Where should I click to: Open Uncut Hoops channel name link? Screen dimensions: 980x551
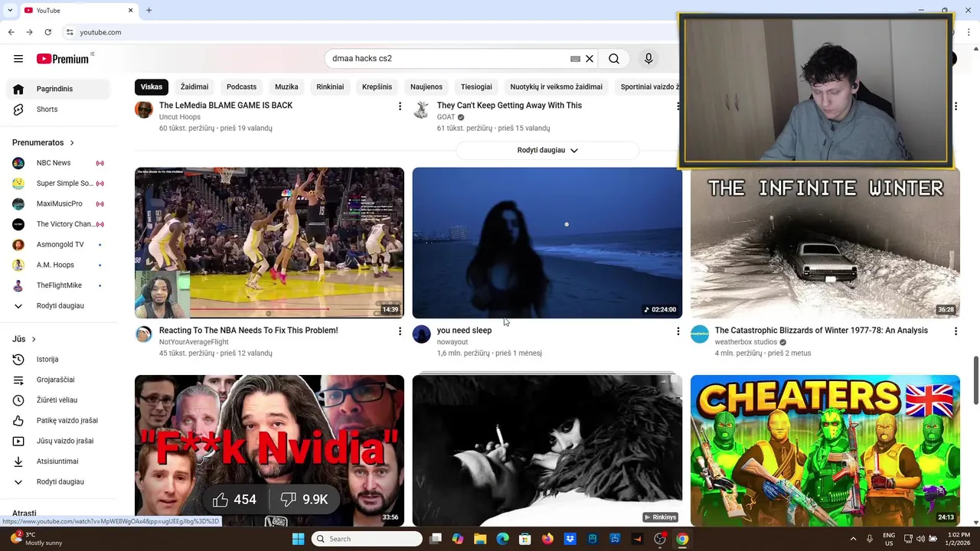click(180, 117)
